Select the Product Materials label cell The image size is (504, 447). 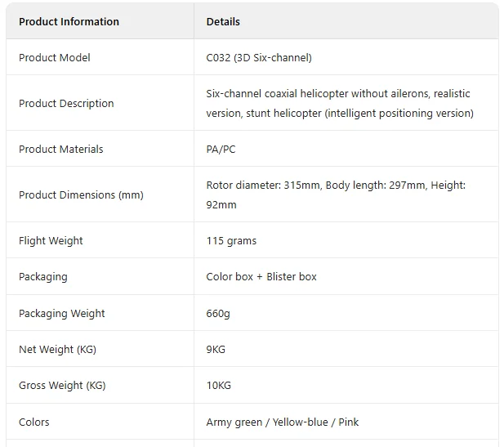pos(61,150)
